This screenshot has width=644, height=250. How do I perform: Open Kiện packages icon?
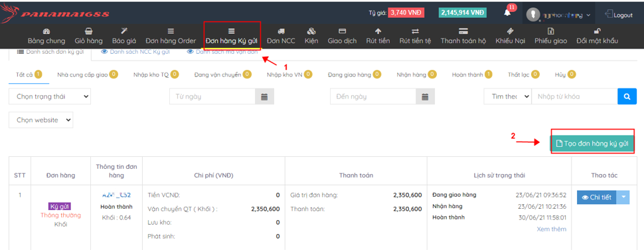pos(311,31)
